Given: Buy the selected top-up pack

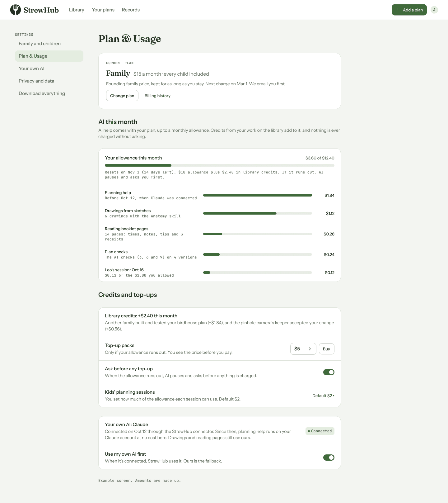Looking at the screenshot, I should click(x=327, y=349).
